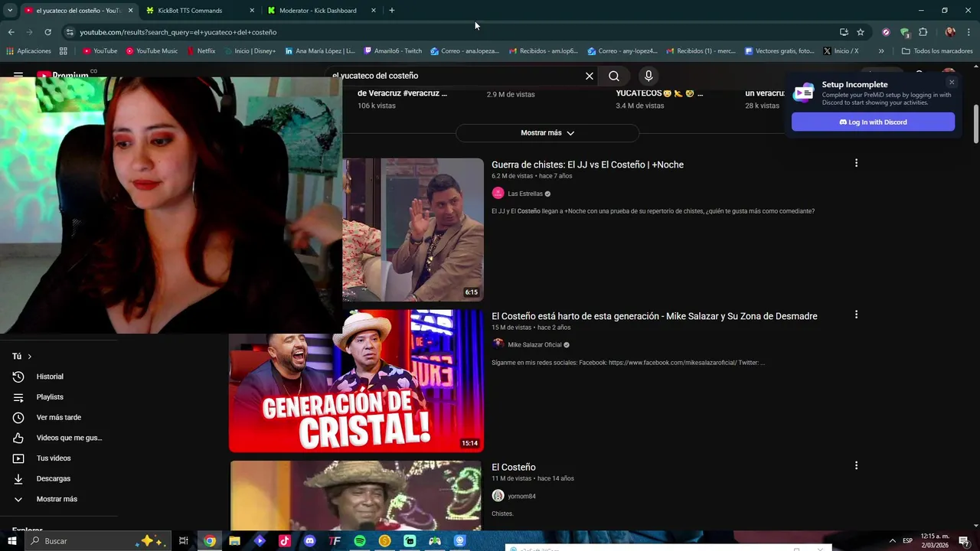Open the Amarilo6 - Twitch bookmark
The image size is (980, 551).
tap(393, 51)
